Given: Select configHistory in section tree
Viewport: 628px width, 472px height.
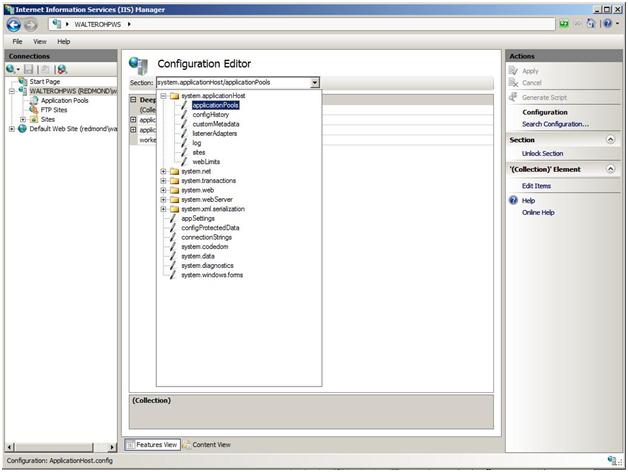Looking at the screenshot, I should pyautogui.click(x=211, y=115).
